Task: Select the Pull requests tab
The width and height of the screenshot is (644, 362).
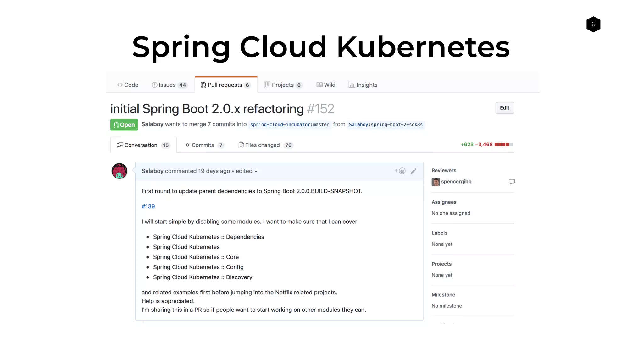Action: (226, 85)
